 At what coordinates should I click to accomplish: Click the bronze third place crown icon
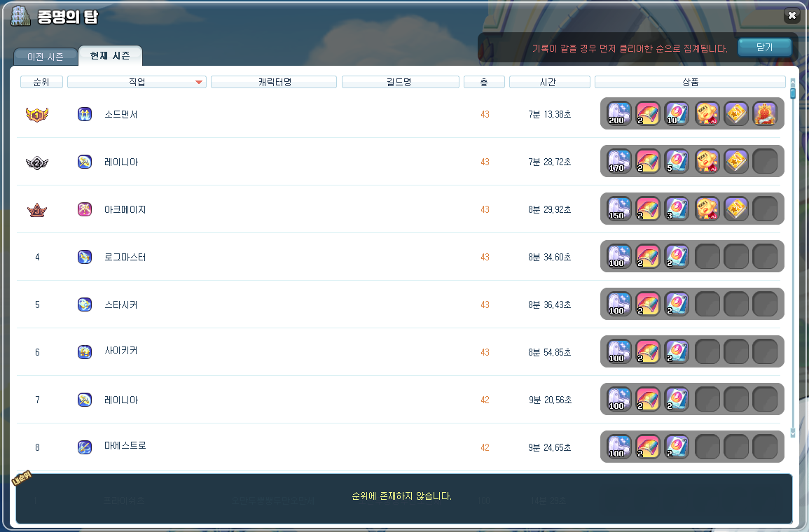tap(37, 209)
